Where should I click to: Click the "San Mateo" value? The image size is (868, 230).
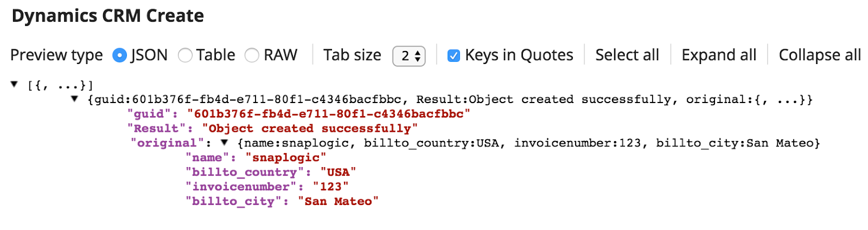click(338, 202)
